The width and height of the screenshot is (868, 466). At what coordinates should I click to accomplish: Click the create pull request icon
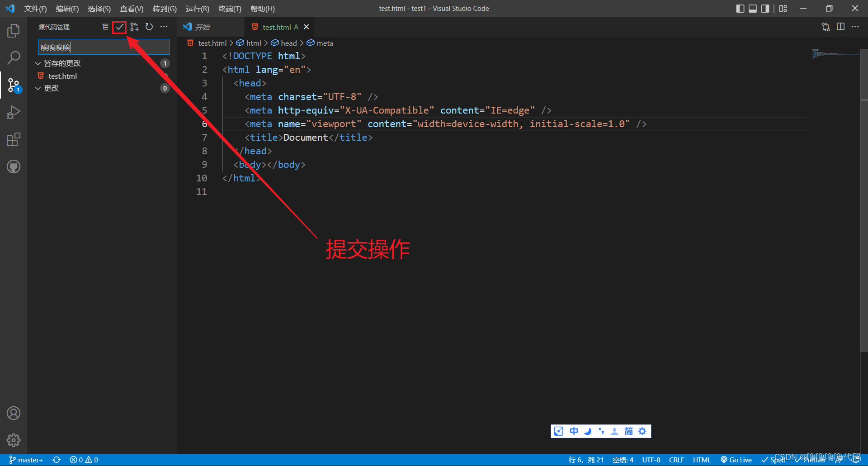pos(134,27)
